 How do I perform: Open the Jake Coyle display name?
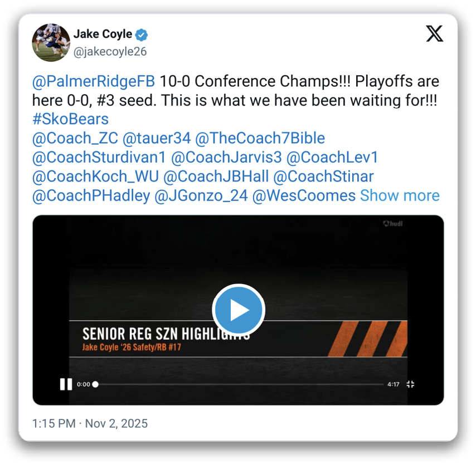click(x=103, y=35)
